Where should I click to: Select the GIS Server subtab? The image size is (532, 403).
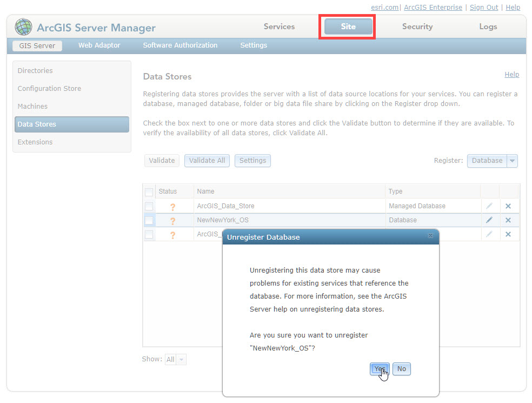37,45
